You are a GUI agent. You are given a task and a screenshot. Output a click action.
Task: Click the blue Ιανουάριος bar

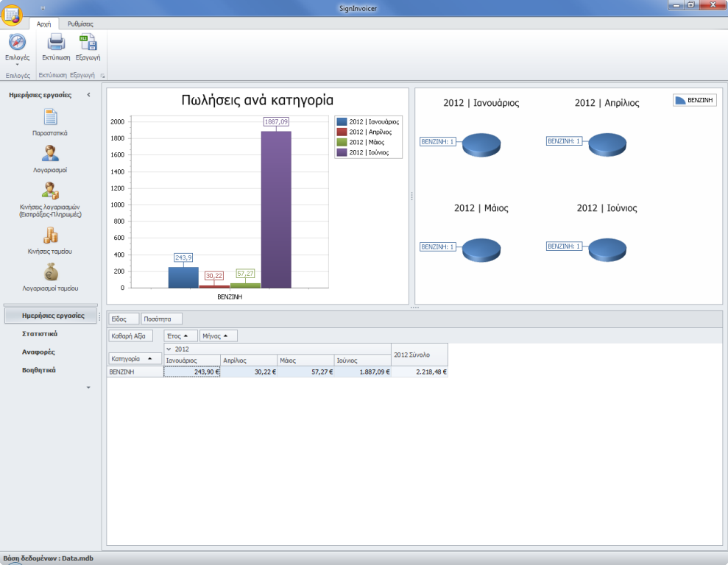coord(183,277)
